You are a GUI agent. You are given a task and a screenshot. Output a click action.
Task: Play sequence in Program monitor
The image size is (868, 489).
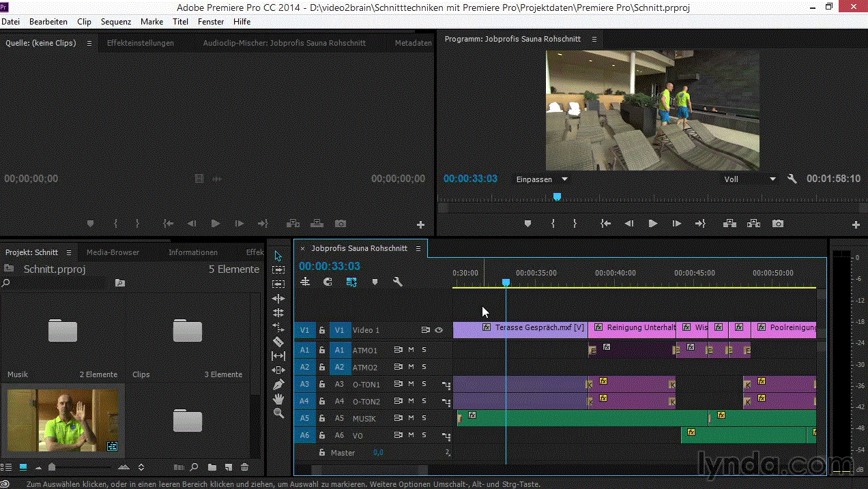[652, 224]
